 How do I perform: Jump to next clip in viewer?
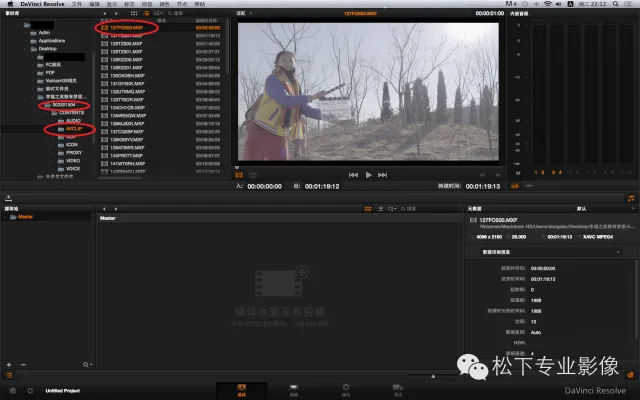[x=382, y=175]
